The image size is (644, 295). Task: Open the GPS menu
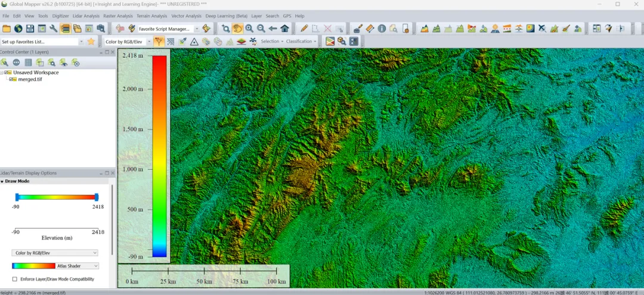click(287, 16)
